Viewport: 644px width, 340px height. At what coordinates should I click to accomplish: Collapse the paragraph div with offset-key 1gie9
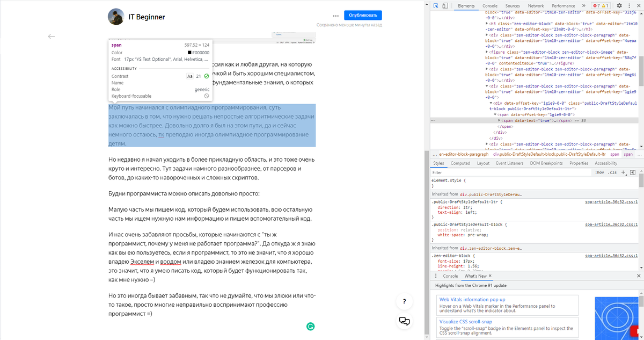point(486,85)
